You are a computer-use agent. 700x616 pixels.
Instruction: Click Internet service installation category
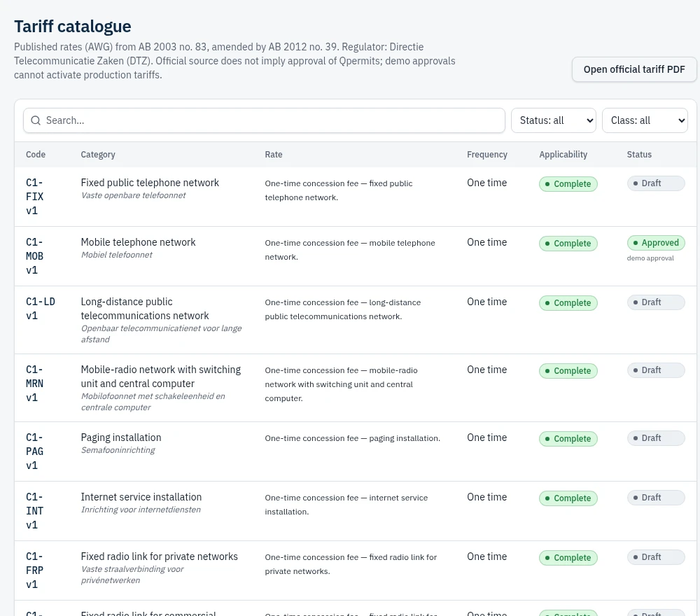pos(141,497)
